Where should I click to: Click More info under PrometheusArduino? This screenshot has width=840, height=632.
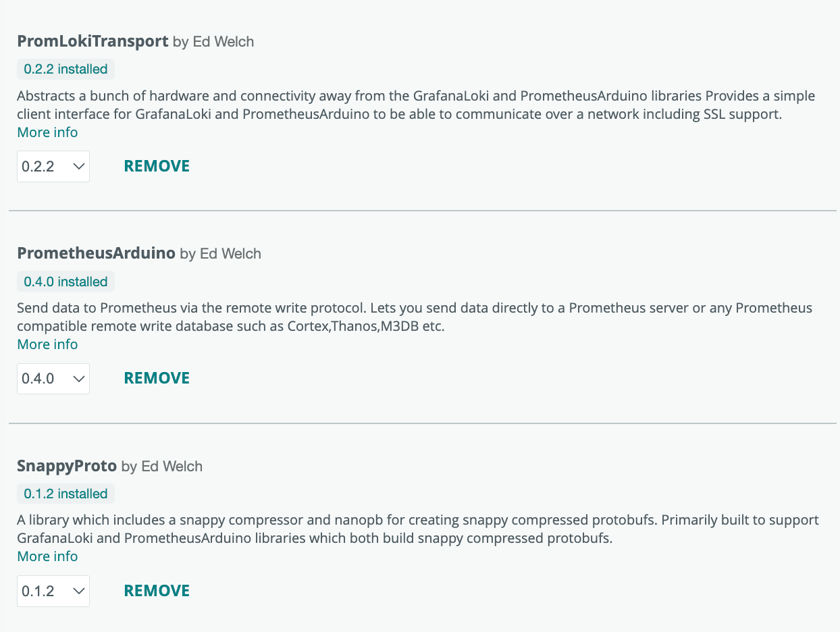point(47,344)
